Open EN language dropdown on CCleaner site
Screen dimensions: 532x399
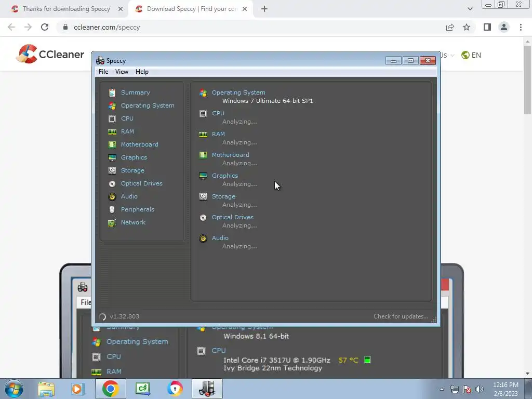pos(471,55)
